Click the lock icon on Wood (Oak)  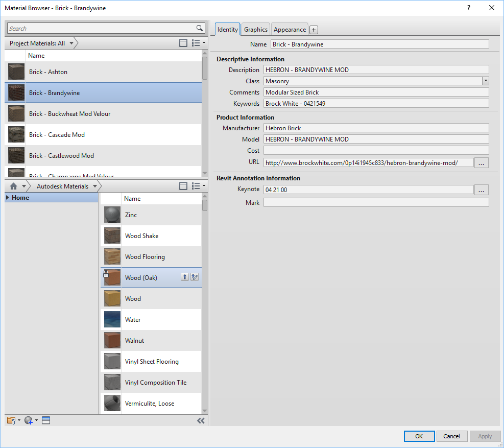pyautogui.click(x=105, y=273)
